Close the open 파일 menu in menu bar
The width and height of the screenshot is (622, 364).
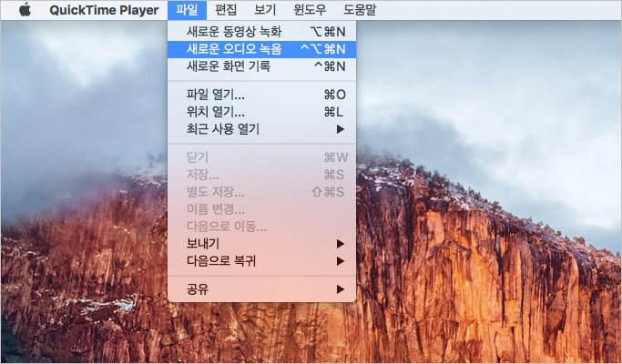tap(187, 10)
